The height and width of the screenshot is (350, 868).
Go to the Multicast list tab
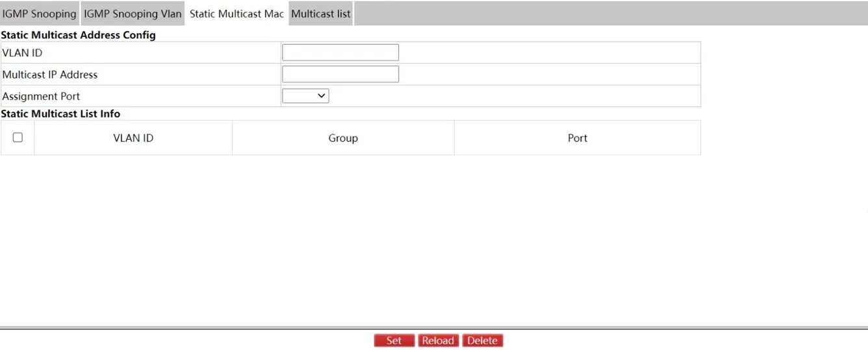[x=321, y=14]
